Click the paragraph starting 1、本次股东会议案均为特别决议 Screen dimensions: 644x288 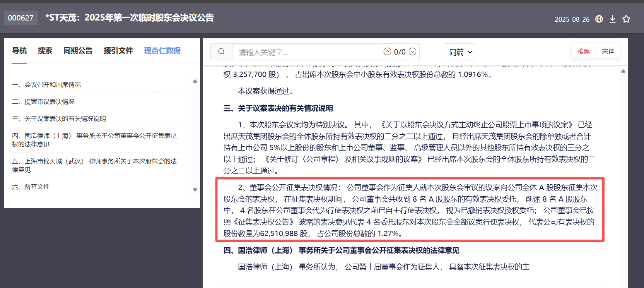[410, 147]
